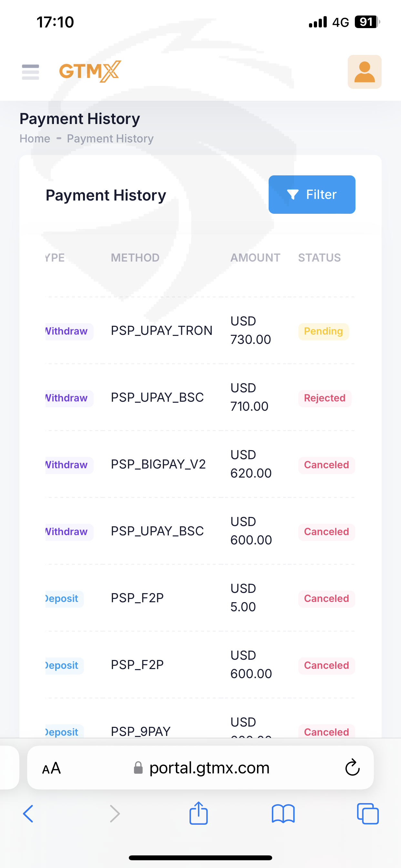Show Safari tabs overview
This screenshot has width=401, height=868.
pyautogui.click(x=368, y=814)
